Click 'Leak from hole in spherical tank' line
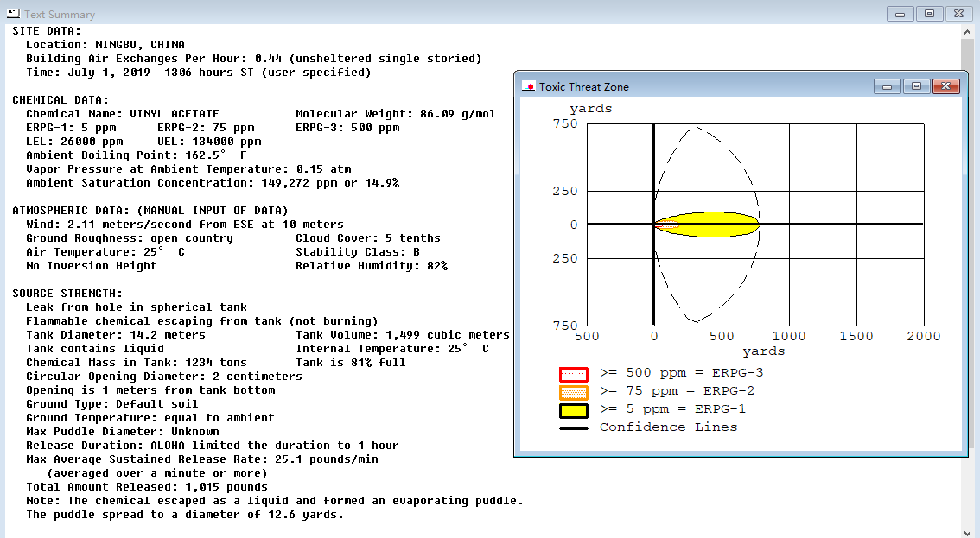 click(x=137, y=307)
